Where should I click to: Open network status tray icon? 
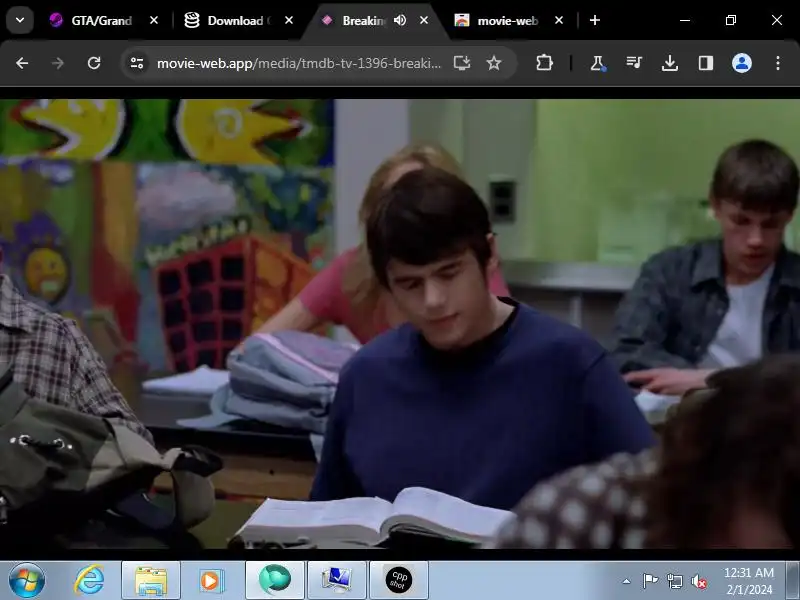674,581
